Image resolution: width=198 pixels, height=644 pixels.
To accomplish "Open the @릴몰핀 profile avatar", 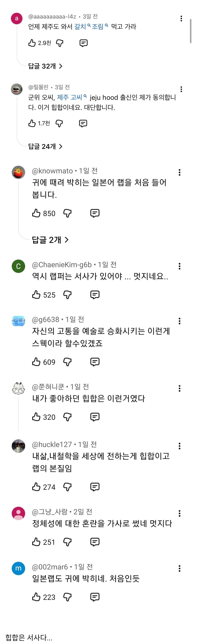I will pos(17,89).
